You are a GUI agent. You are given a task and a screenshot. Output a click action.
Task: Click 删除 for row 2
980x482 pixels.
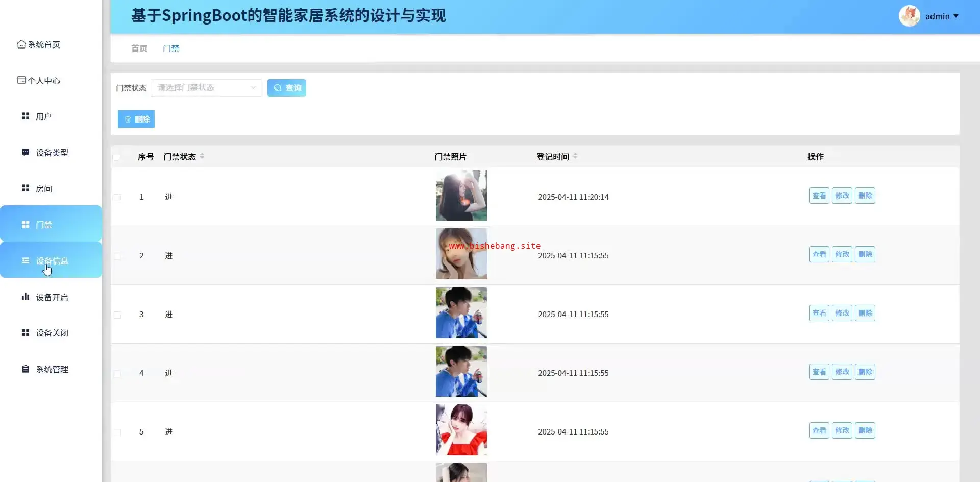click(x=865, y=254)
